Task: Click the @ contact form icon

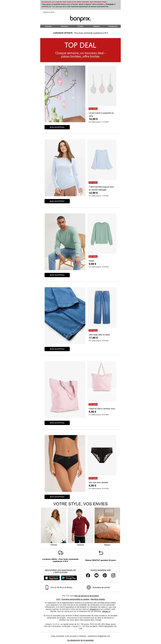Action: point(89,587)
